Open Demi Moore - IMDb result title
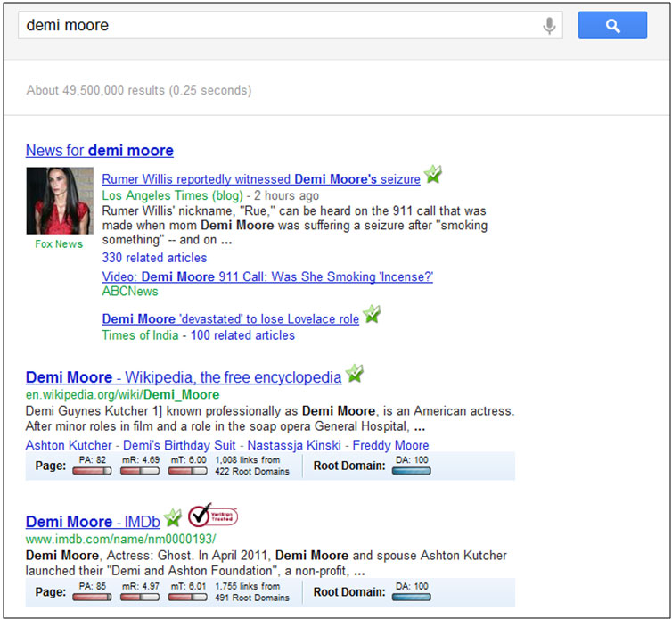 pos(93,522)
